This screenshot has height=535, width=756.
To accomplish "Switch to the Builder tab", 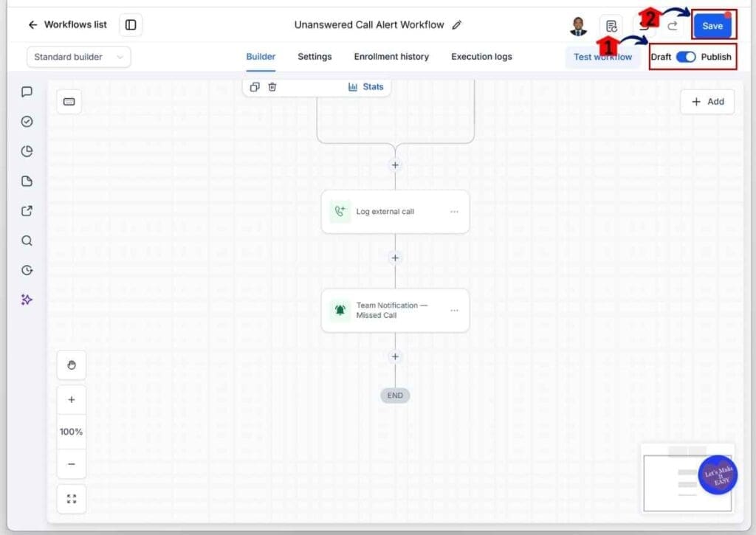I will 261,56.
